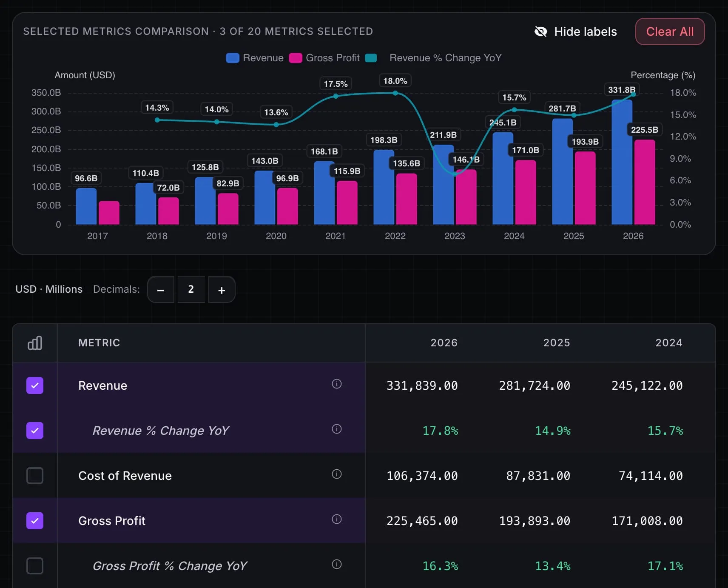Open info icon for Gross Profit % Change YoY
The height and width of the screenshot is (588, 728).
[337, 565]
